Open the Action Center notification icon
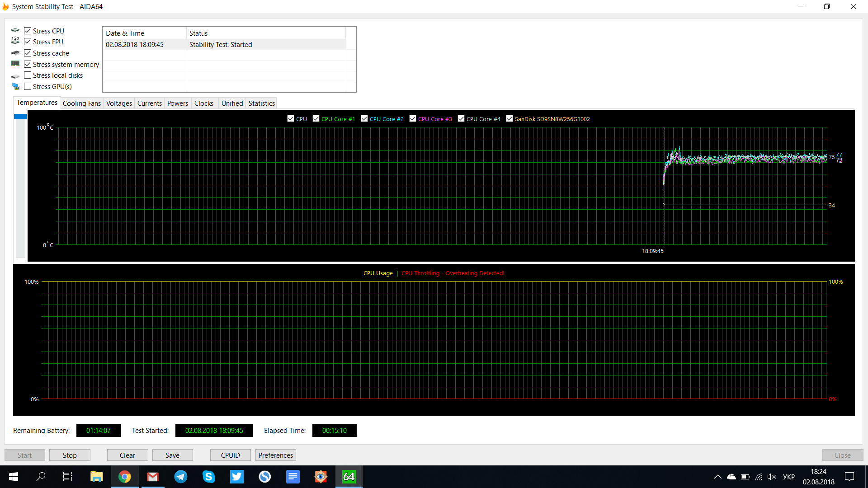The width and height of the screenshot is (868, 488). pyautogui.click(x=849, y=477)
